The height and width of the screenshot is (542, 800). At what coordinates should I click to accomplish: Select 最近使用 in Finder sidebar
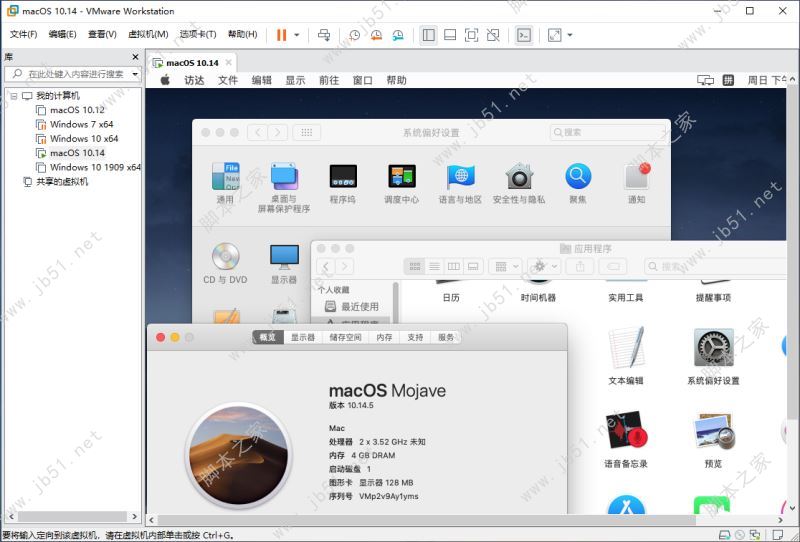[x=352, y=306]
